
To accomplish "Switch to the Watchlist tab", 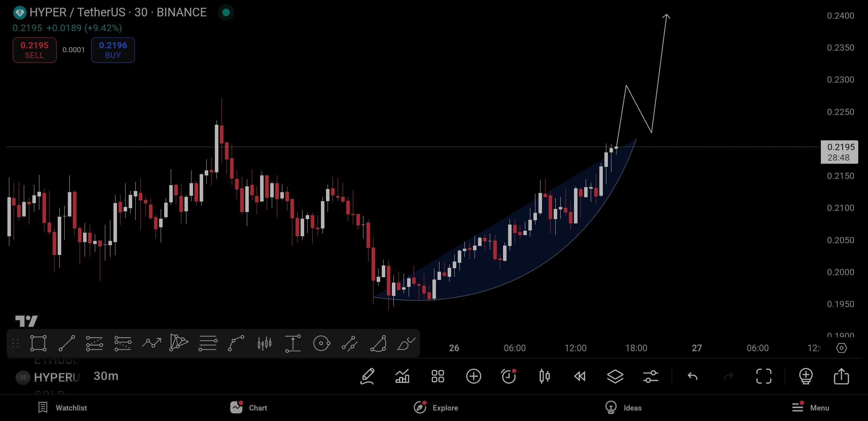I will [63, 408].
